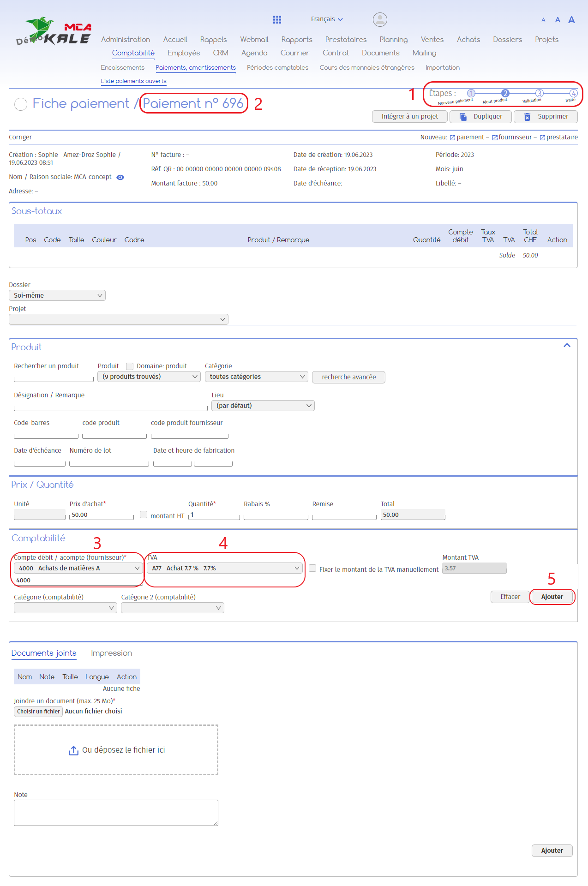
Task: Select the smallest font size A icon
Action: tap(543, 20)
